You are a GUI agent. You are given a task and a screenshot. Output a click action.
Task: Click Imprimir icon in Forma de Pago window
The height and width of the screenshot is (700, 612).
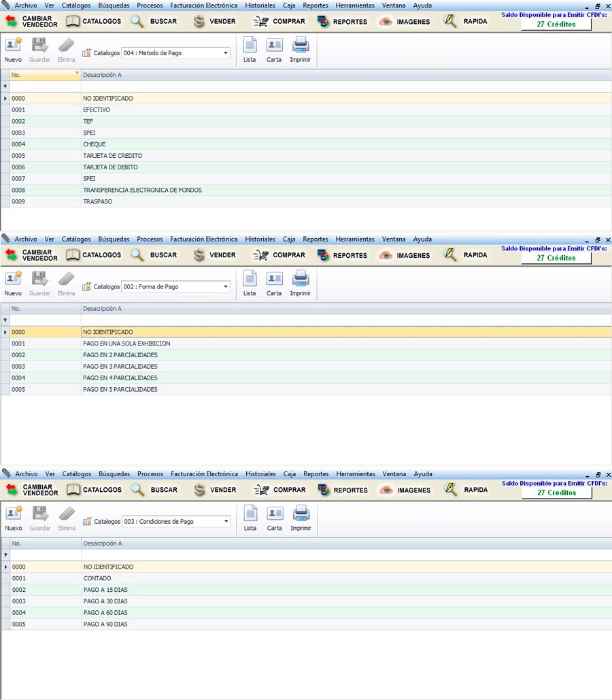point(301,279)
